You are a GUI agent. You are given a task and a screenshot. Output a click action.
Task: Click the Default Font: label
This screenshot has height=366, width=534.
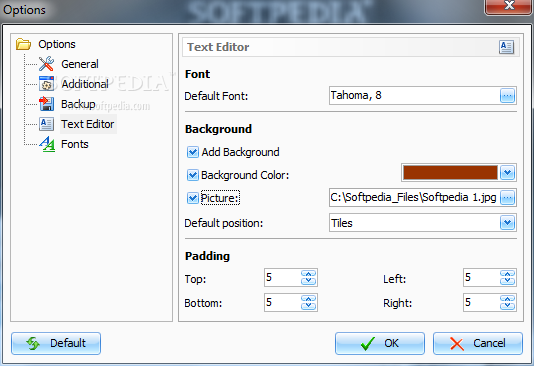tap(216, 96)
